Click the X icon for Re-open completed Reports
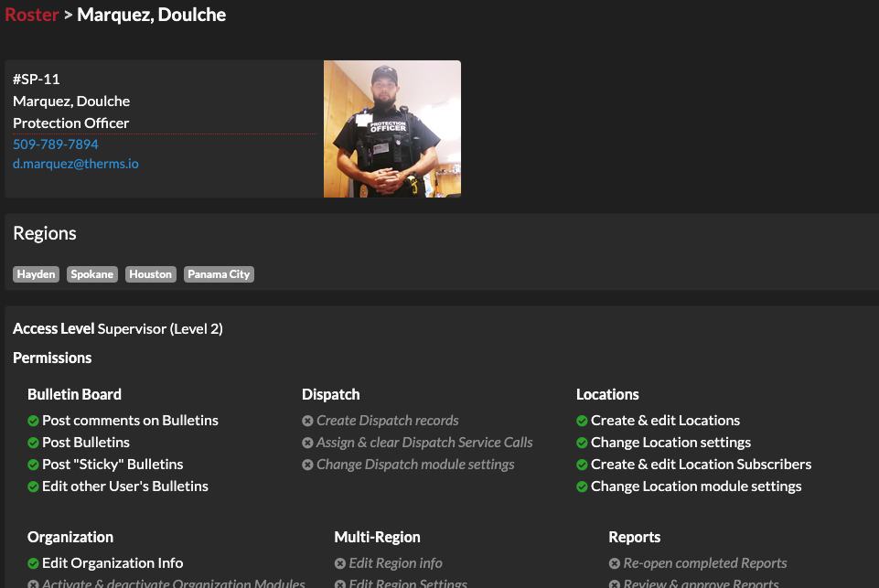 click(x=615, y=562)
